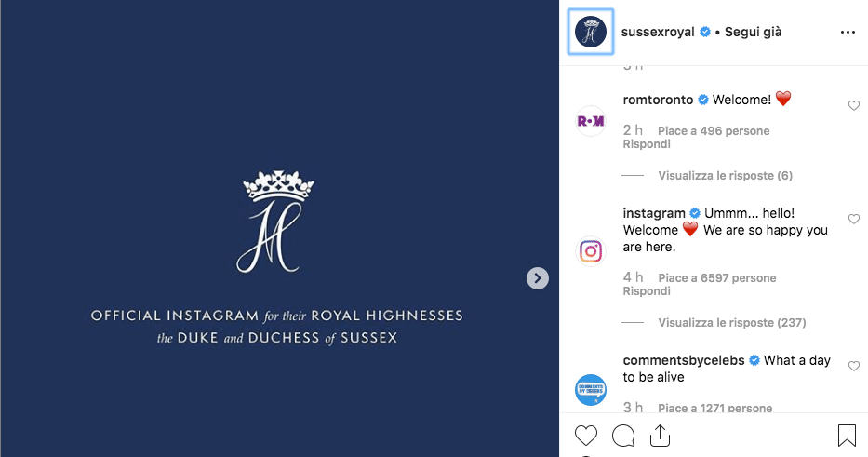Screen dimensions: 868x457
Task: Open the sussexroyal profile picture
Action: click(x=591, y=32)
